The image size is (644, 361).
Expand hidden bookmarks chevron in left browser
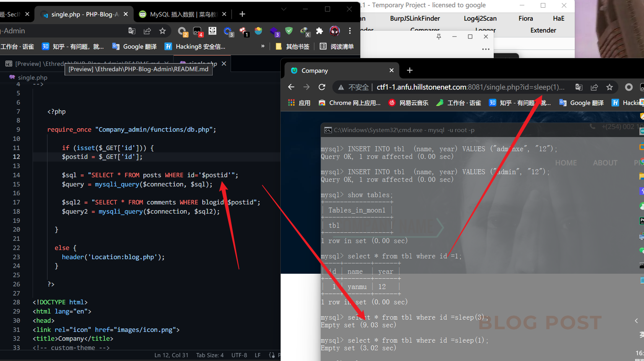pos(263,46)
